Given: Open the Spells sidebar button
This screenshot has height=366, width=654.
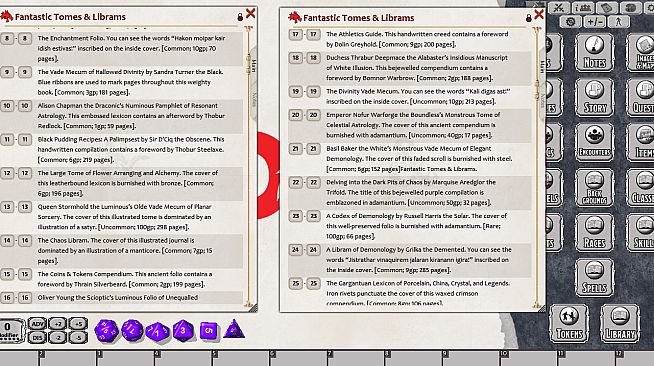Looking at the screenshot, I should 594,277.
